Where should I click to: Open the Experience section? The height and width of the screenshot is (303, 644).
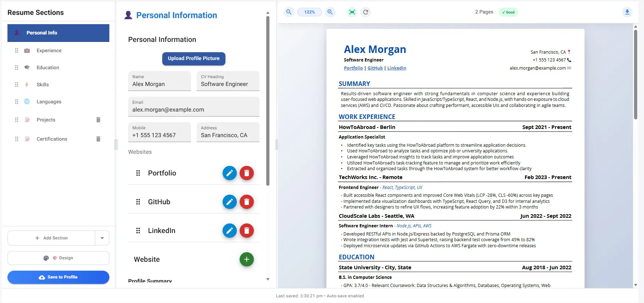pos(49,50)
